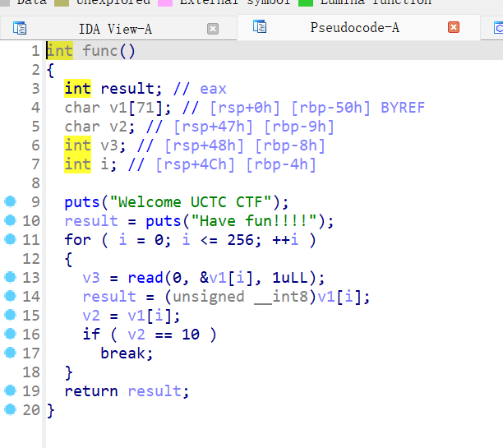This screenshot has width=503, height=448.
Task: Close the Pseudocode-A tab
Action: pos(453,27)
